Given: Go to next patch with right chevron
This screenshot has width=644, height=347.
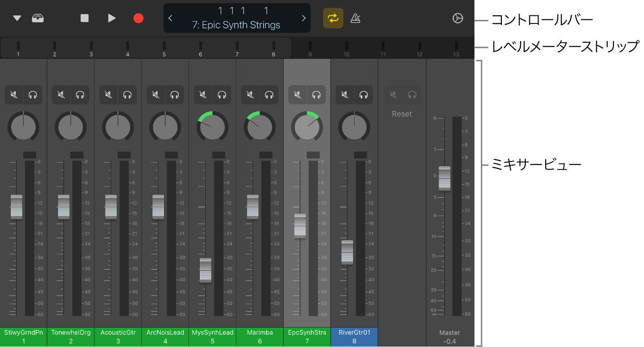Looking at the screenshot, I should [x=304, y=18].
